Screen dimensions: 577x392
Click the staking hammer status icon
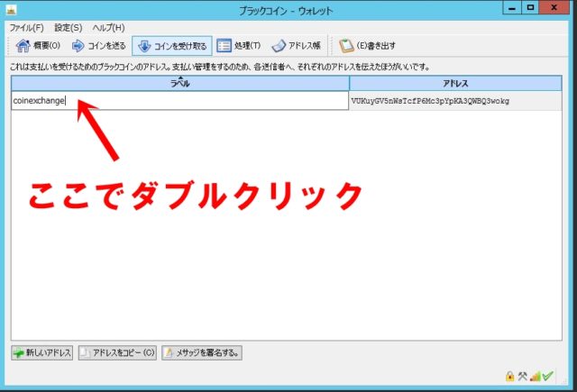tap(523, 376)
